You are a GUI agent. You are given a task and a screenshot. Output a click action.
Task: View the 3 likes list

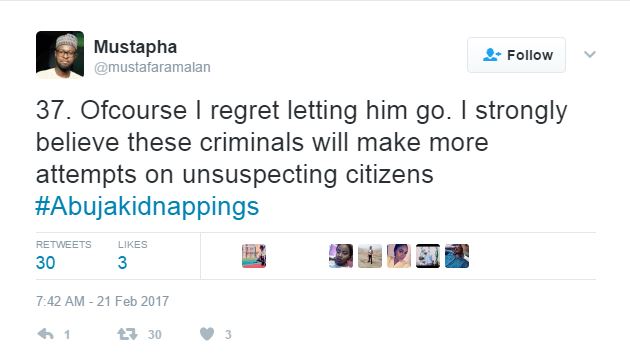133,256
